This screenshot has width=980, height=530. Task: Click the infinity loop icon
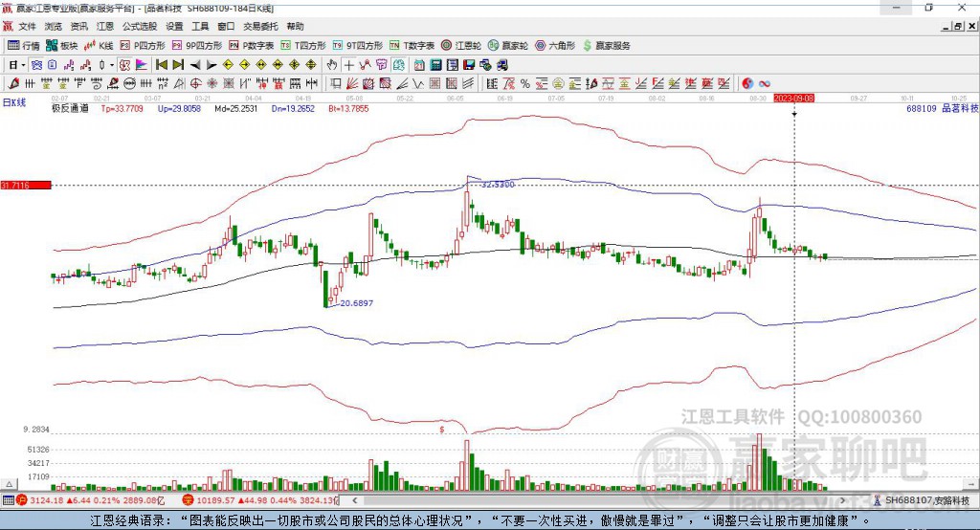[765, 84]
